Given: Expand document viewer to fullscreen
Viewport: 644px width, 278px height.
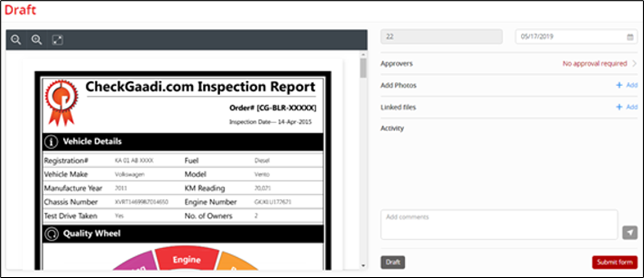Looking at the screenshot, I should (58, 40).
